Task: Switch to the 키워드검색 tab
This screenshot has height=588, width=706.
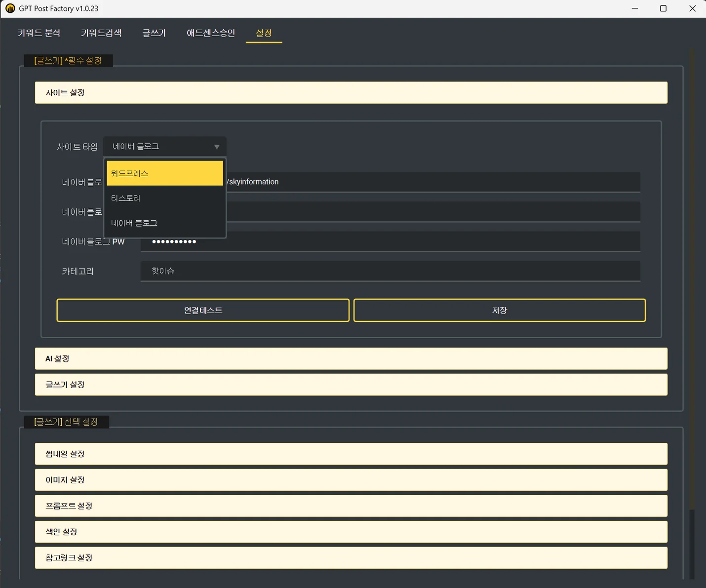Action: click(x=101, y=33)
